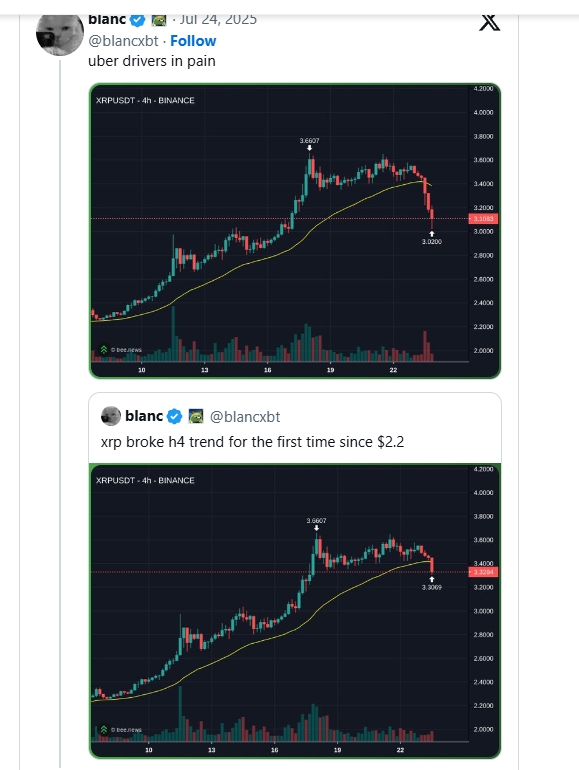Click quoted tweet's small avatar
This screenshot has height=770, width=579.
111,416
